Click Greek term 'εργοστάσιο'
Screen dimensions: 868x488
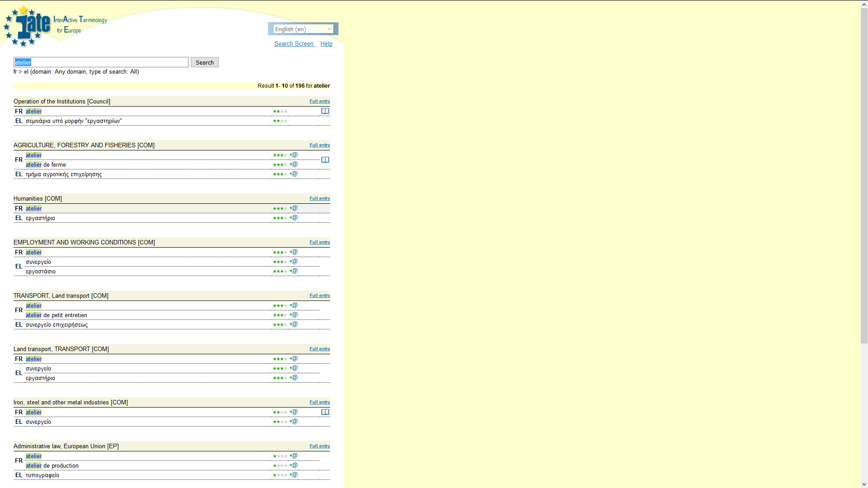41,272
